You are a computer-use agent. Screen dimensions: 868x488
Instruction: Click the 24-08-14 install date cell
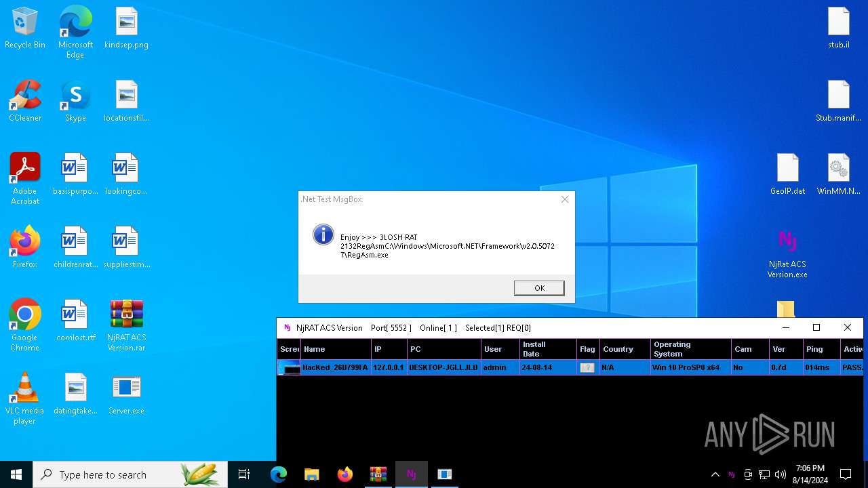[548, 367]
